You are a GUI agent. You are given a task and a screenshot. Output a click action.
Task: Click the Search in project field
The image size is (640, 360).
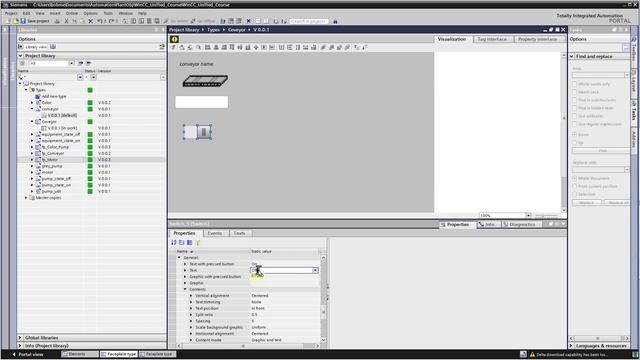click(x=309, y=21)
